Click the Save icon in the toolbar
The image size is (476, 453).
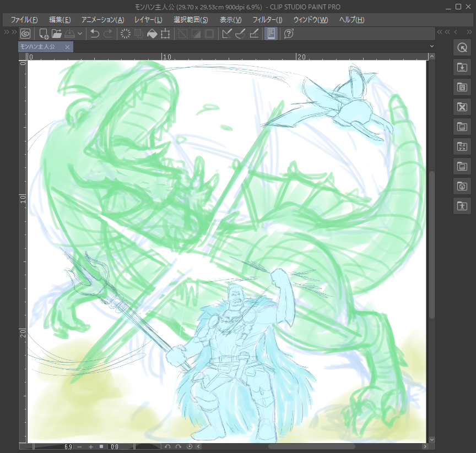[x=69, y=34]
